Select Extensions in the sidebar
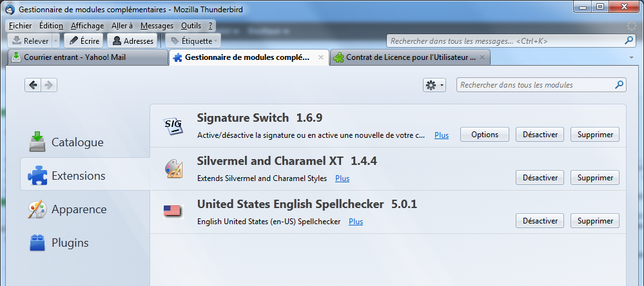 (x=85, y=176)
